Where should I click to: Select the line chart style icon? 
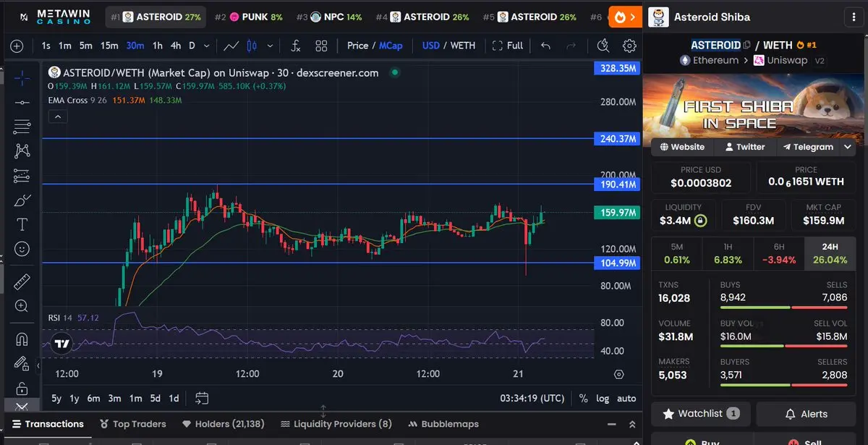click(231, 46)
